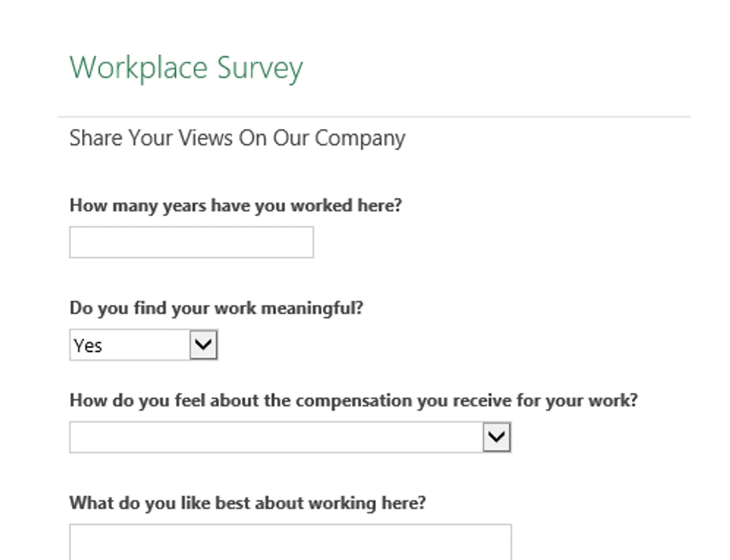Click the word 'years' in the first question
730x560 pixels.
tap(184, 206)
